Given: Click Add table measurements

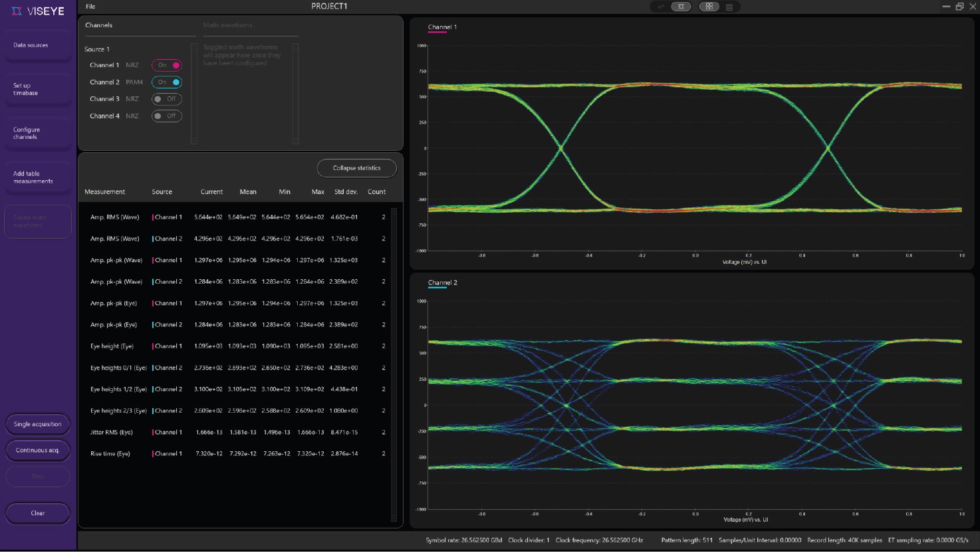Looking at the screenshot, I should [38, 177].
